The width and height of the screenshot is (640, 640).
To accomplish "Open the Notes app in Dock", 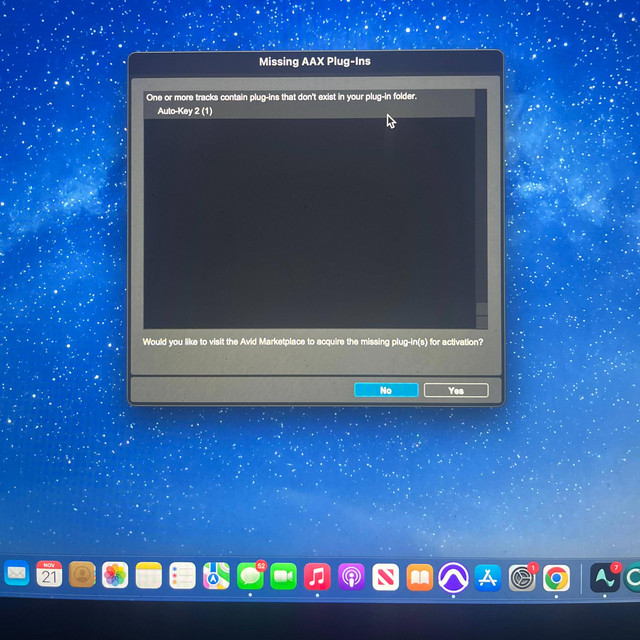I will [x=149, y=576].
